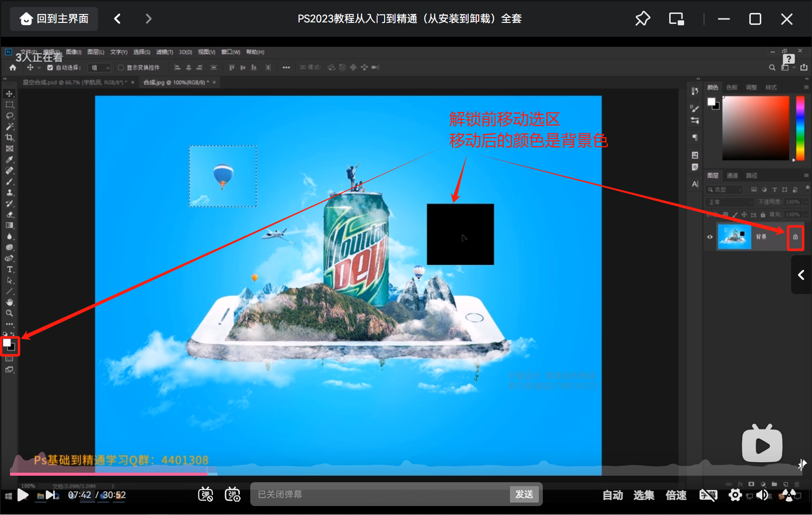Click the Photoshop search magnifier icon

pos(772,68)
